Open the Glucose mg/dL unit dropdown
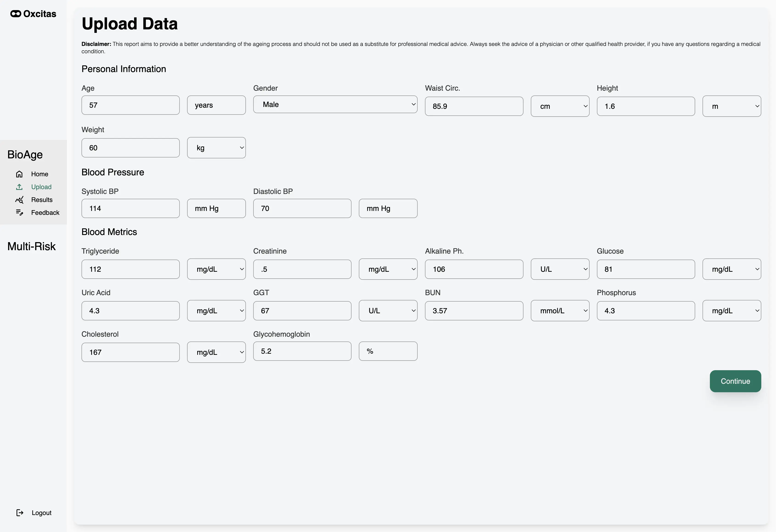Viewport: 776px width, 532px height. pos(732,269)
